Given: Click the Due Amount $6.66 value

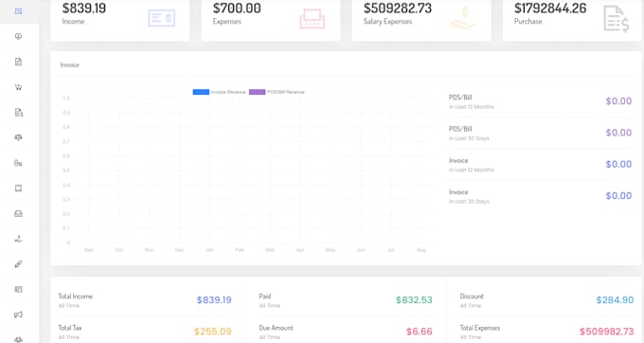Looking at the screenshot, I should (420, 332).
